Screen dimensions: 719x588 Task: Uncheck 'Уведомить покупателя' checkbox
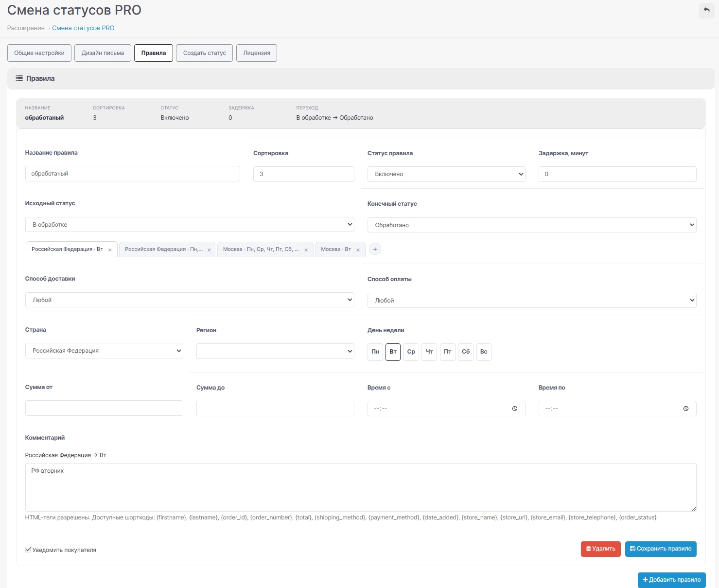[x=28, y=550]
